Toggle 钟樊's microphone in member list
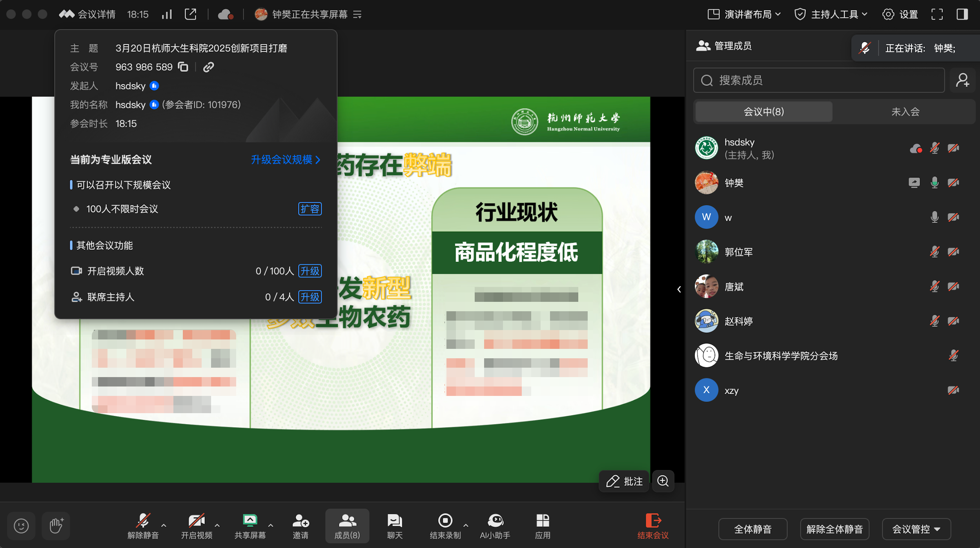This screenshot has width=980, height=548. click(934, 183)
